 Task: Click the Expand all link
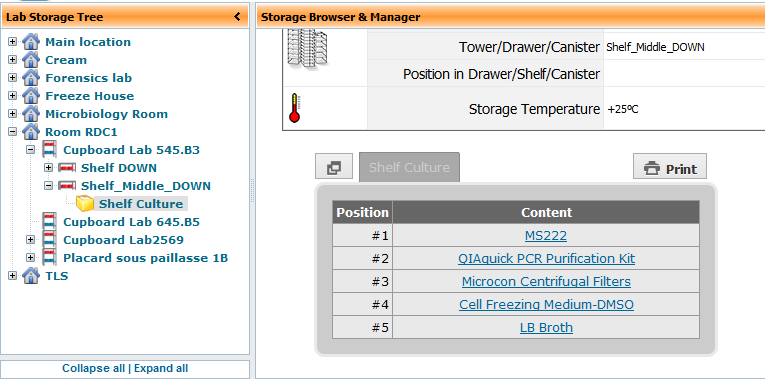click(x=161, y=369)
